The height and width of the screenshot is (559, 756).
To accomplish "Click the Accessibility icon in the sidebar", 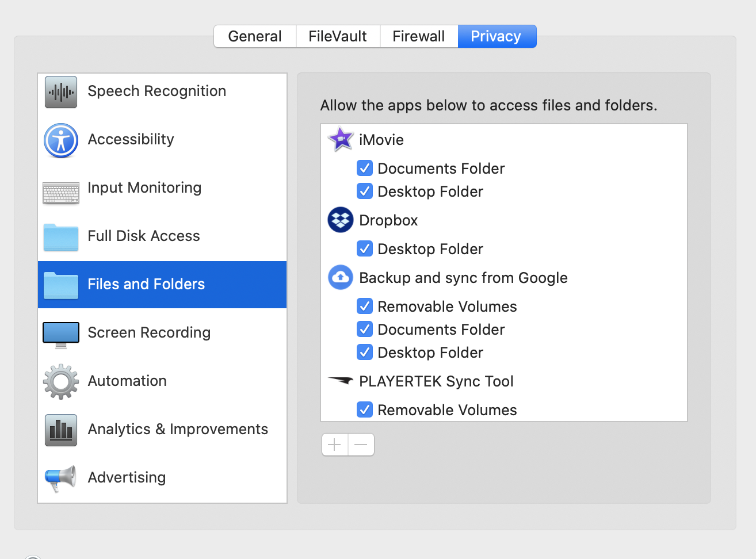I will (x=61, y=140).
